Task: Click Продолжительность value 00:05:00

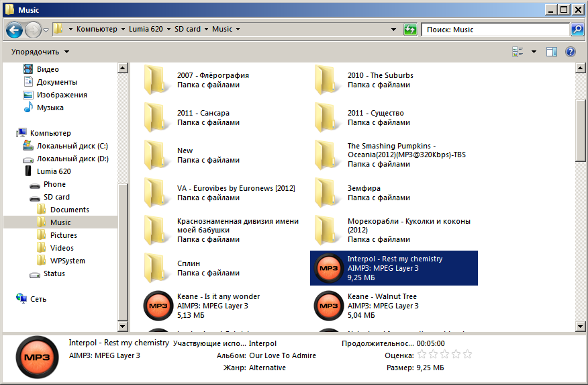Action: tap(430, 343)
